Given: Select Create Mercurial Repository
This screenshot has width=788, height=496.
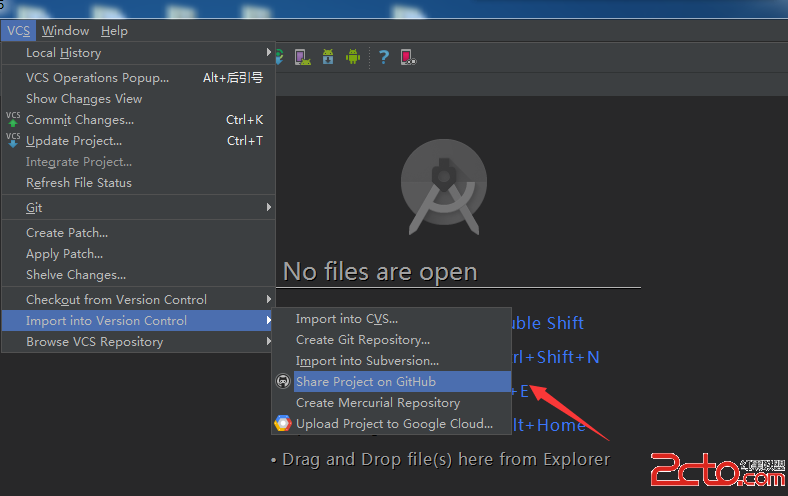Looking at the screenshot, I should [x=391, y=403].
